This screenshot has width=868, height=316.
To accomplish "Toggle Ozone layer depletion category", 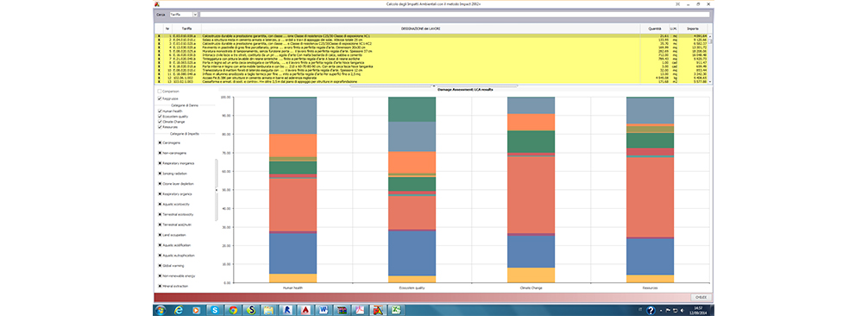I will (x=160, y=184).
